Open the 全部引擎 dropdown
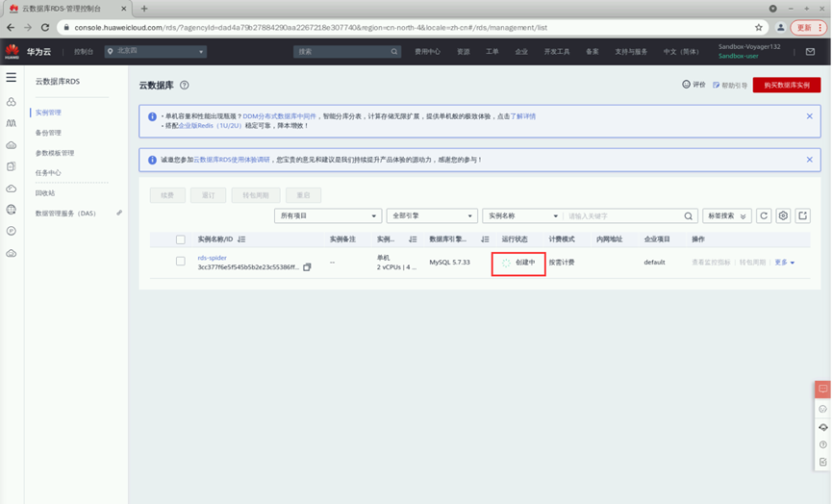 [x=432, y=215]
